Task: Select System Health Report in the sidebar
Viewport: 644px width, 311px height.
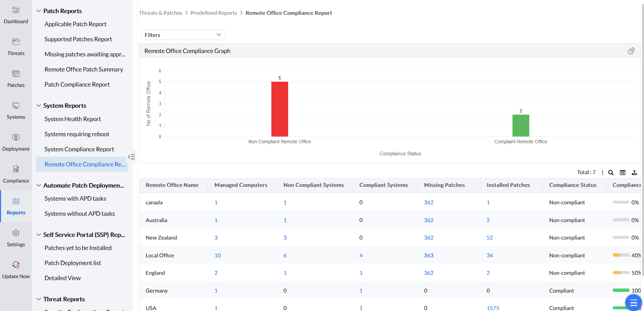Action: (73, 119)
